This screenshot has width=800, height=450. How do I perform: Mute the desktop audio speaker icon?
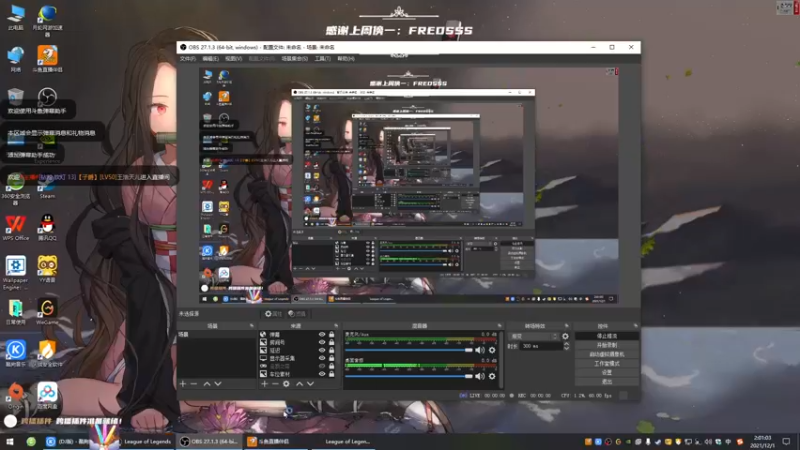pyautogui.click(x=480, y=376)
